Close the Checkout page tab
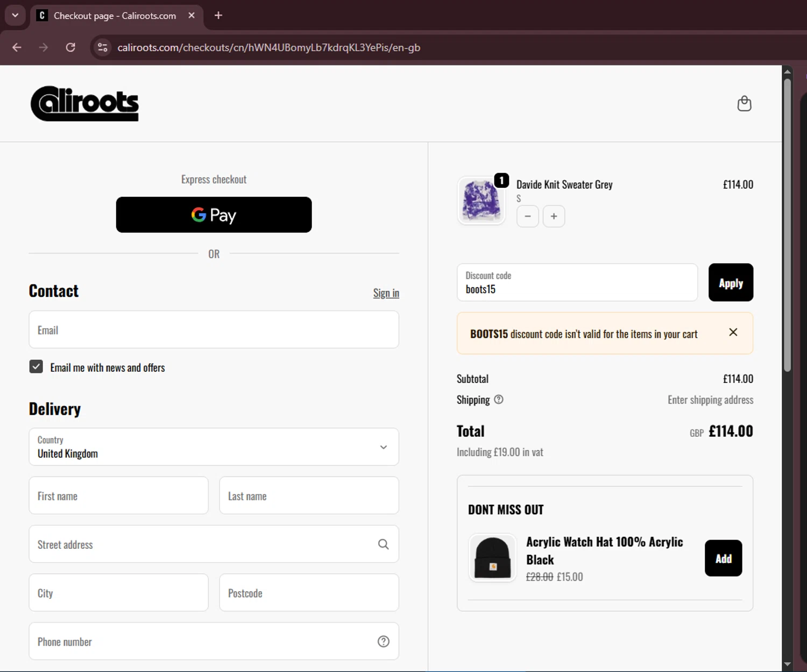The height and width of the screenshot is (672, 807). pos(191,16)
